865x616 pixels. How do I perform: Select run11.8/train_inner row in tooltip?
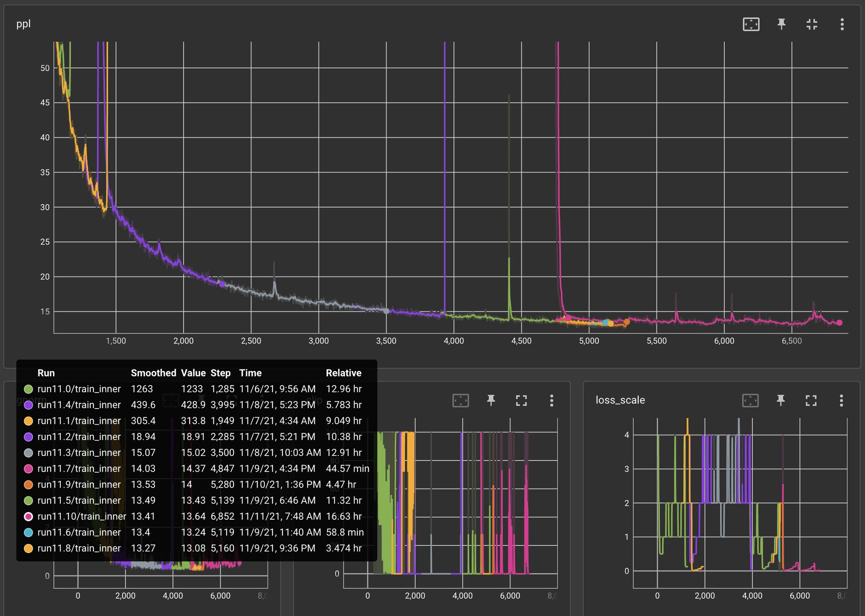click(79, 548)
